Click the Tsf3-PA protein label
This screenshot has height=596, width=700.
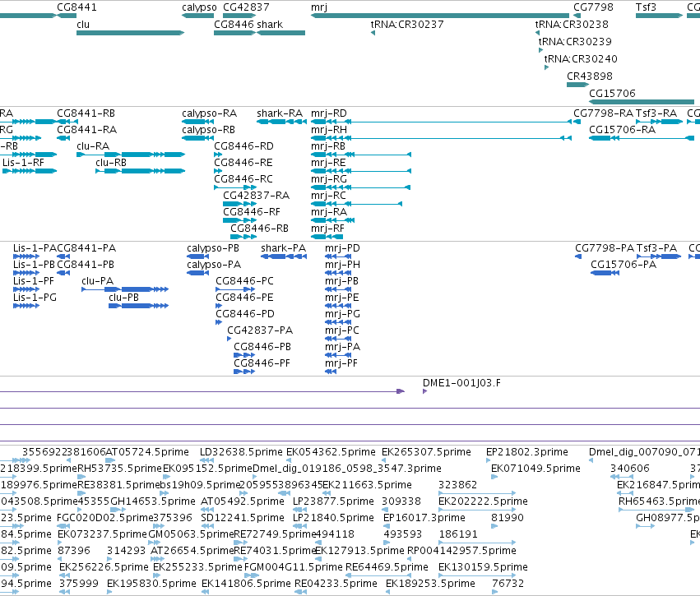(x=656, y=248)
